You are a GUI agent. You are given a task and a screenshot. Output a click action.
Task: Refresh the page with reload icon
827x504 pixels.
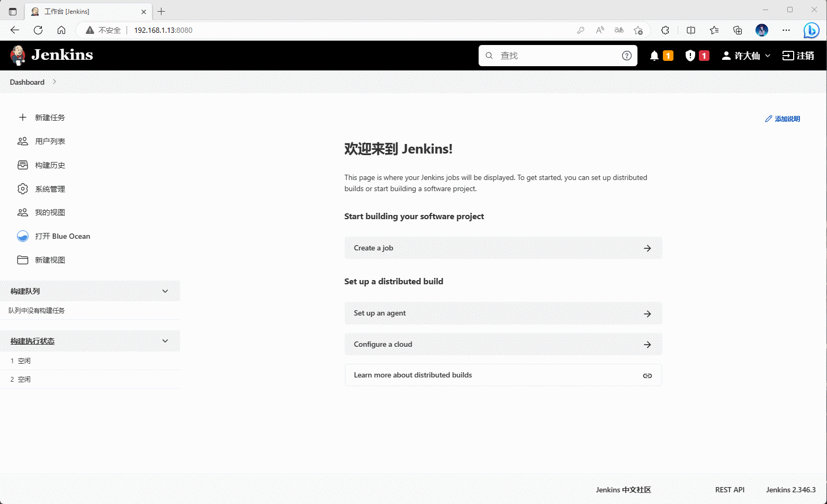(x=38, y=30)
